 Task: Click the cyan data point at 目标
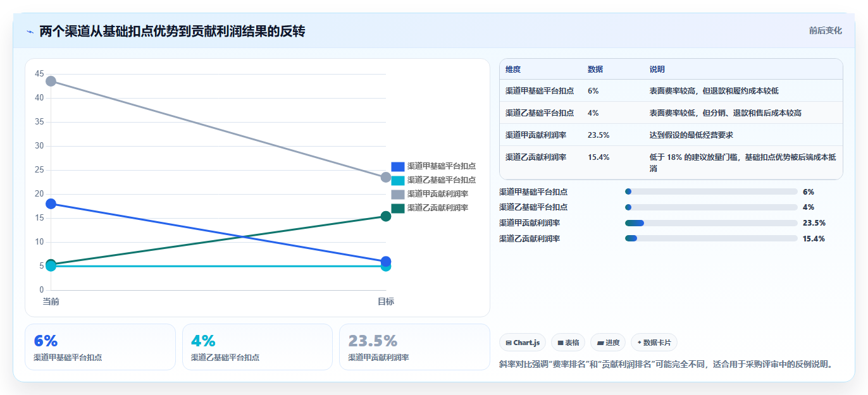(386, 267)
